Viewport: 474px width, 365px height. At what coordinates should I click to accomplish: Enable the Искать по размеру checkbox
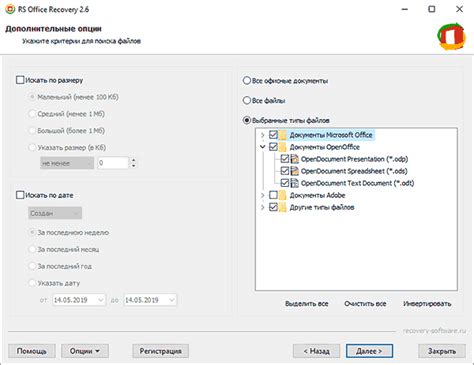click(x=20, y=80)
